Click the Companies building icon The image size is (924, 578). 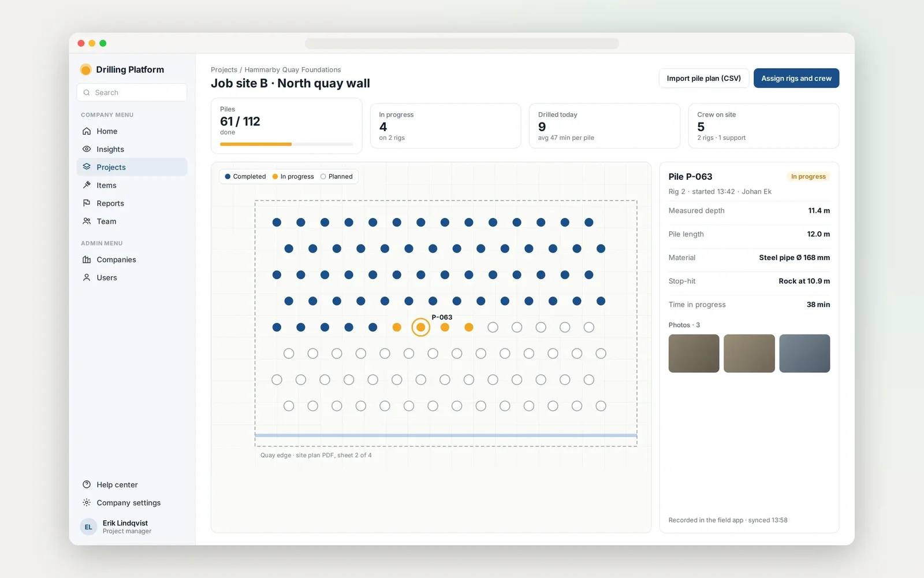87,260
